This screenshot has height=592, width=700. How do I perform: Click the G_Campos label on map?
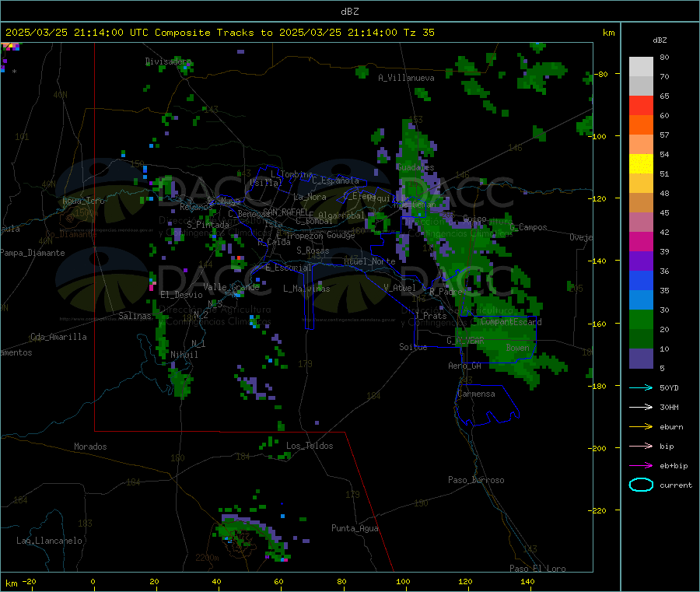(528, 227)
